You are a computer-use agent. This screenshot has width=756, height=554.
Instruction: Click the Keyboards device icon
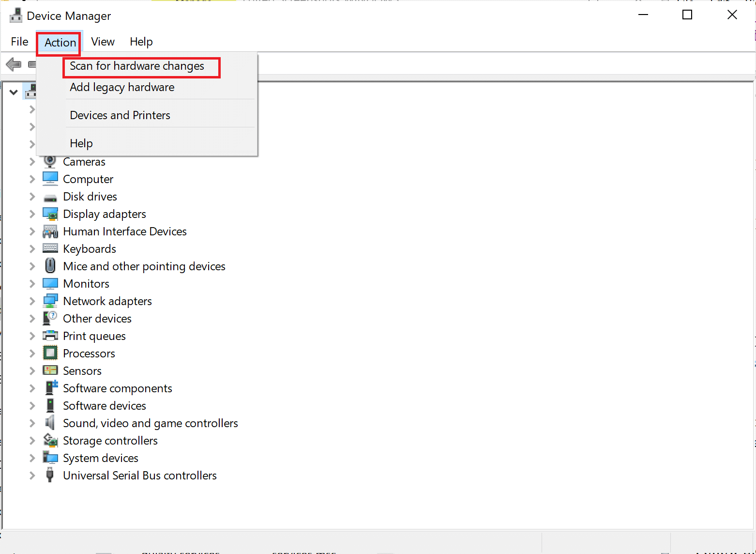coord(50,248)
